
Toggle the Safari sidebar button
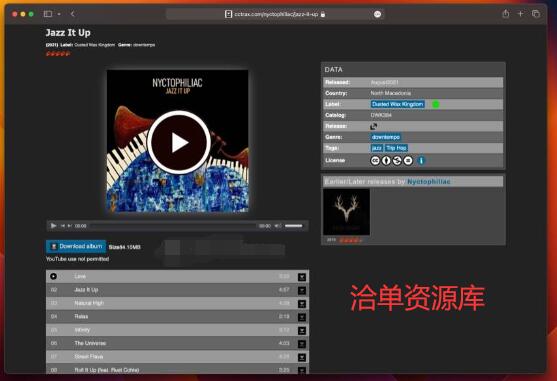pos(48,14)
